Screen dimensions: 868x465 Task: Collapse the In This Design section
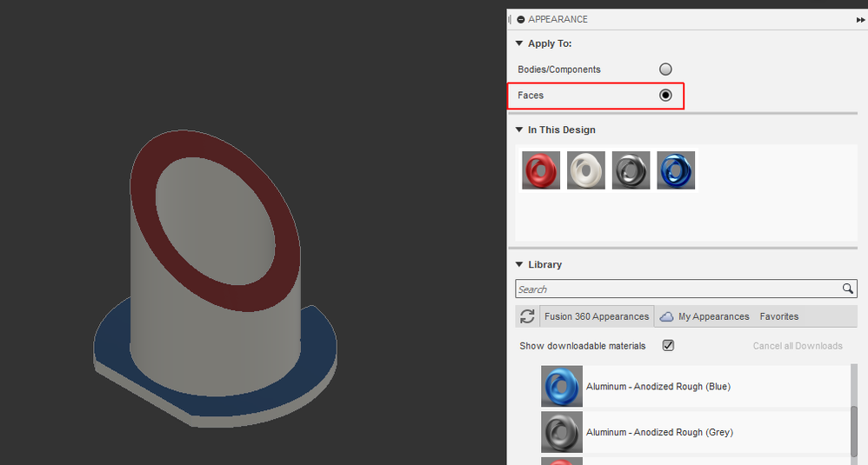(x=518, y=130)
